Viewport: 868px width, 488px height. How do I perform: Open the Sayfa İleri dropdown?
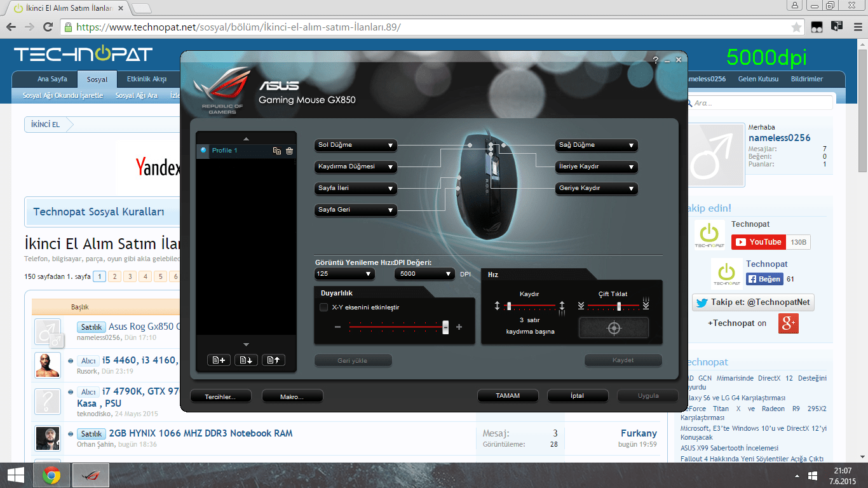point(356,189)
